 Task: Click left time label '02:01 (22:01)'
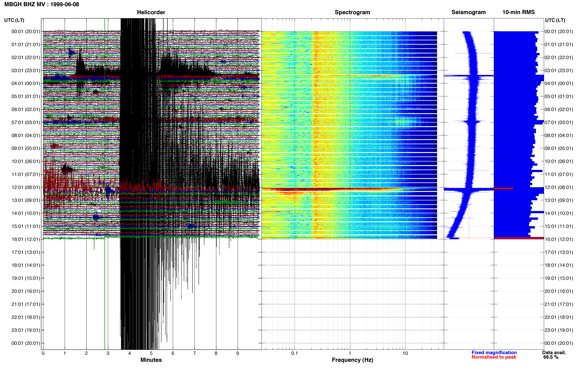click(26, 57)
